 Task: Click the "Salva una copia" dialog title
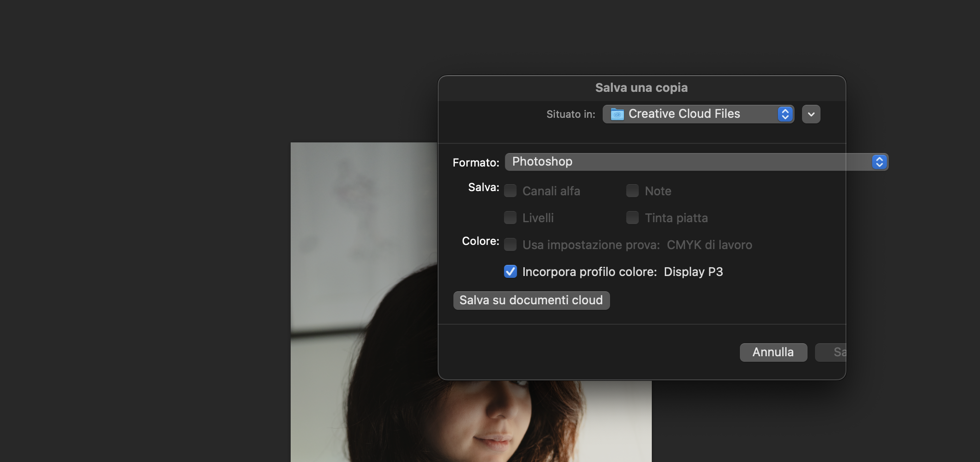tap(642, 88)
